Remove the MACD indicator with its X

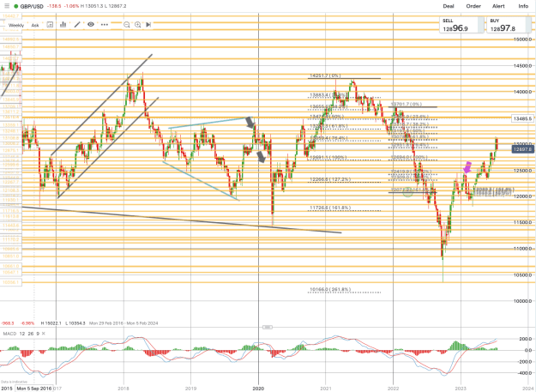tap(44, 334)
